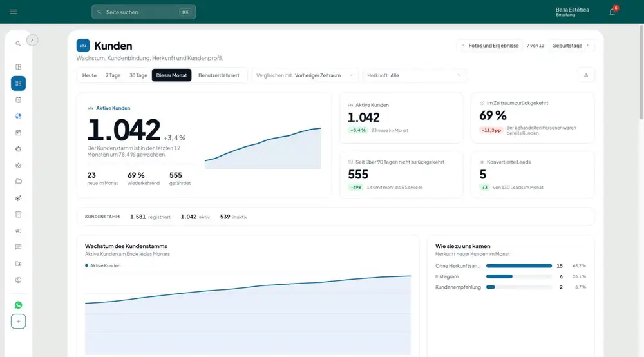This screenshot has width=644, height=357.
Task: Click the '-498' green badge
Action: tap(355, 188)
